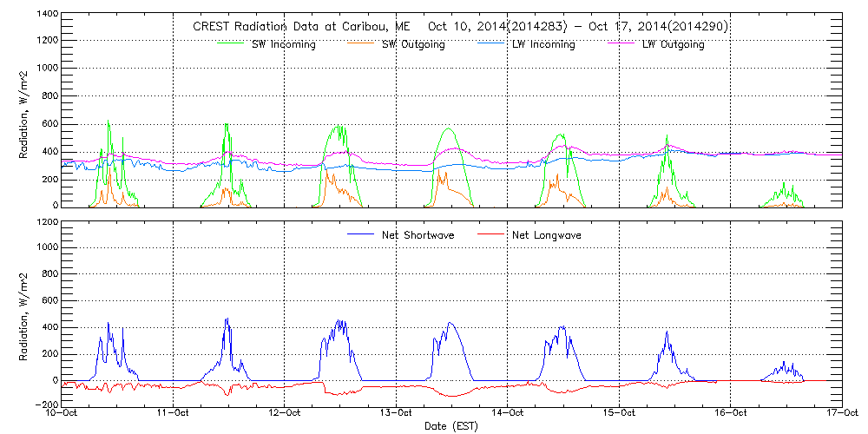Select the 16-Oct date tick label
The height and width of the screenshot is (434, 868).
[x=730, y=413]
